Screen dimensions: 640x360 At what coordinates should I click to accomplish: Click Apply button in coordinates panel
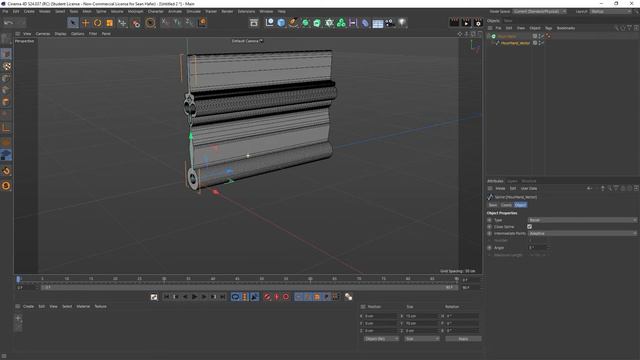coord(463,339)
